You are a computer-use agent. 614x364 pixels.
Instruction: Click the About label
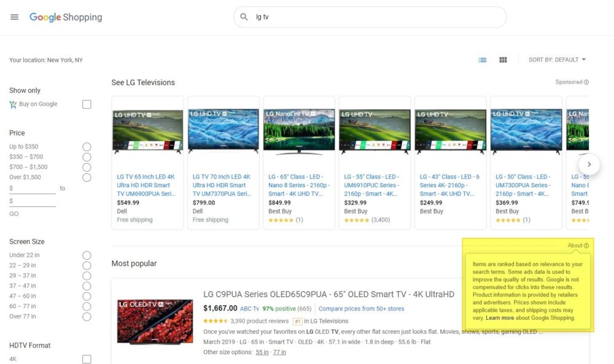575,246
